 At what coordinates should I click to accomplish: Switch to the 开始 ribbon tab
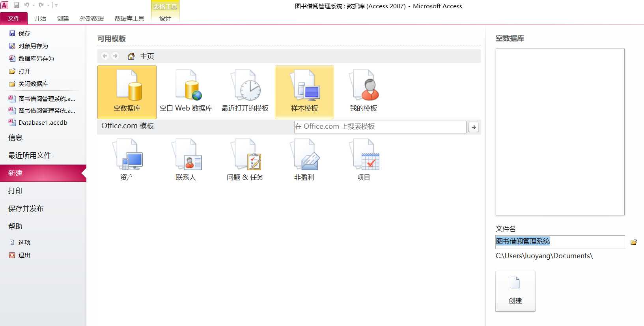click(x=40, y=18)
